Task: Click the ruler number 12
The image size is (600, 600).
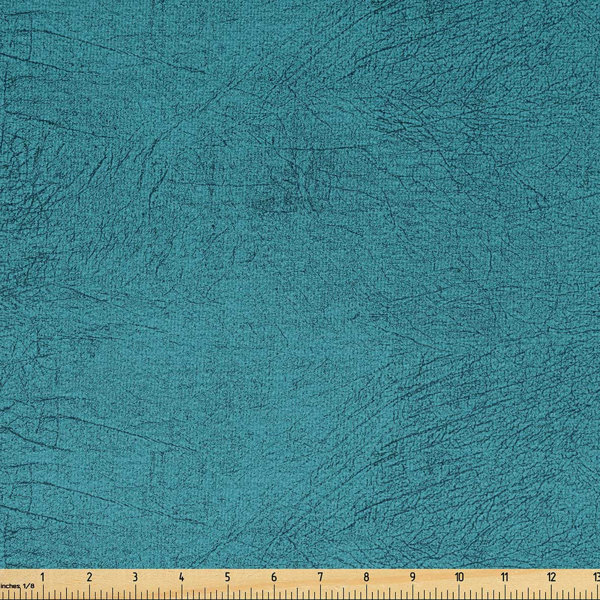Action: (x=551, y=577)
